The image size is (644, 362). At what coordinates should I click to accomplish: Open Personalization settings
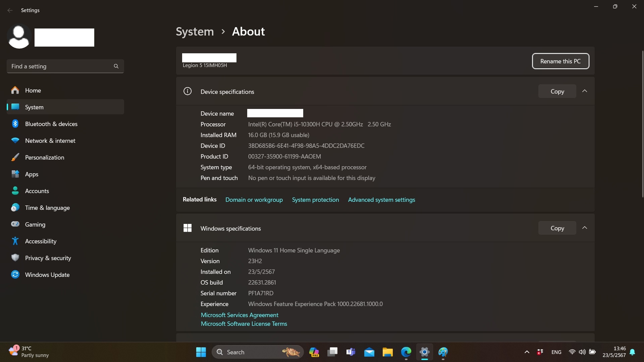pyautogui.click(x=65, y=157)
